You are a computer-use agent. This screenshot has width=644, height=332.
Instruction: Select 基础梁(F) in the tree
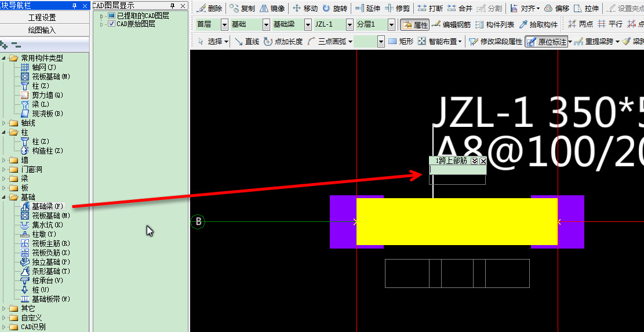[42, 206]
